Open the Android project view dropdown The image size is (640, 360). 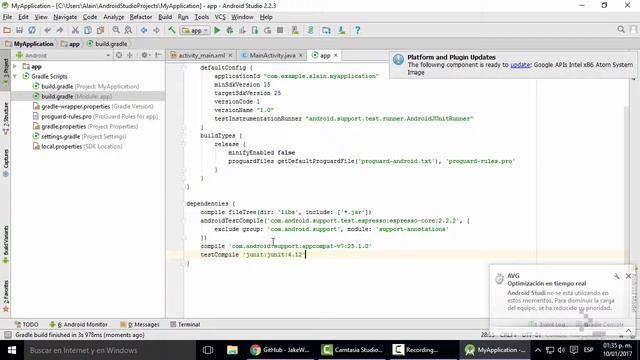tap(63, 55)
